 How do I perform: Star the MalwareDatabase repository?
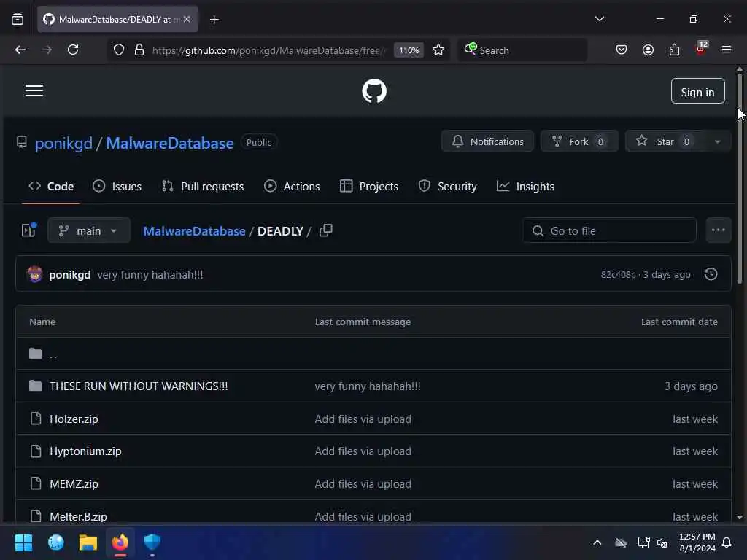tap(665, 141)
